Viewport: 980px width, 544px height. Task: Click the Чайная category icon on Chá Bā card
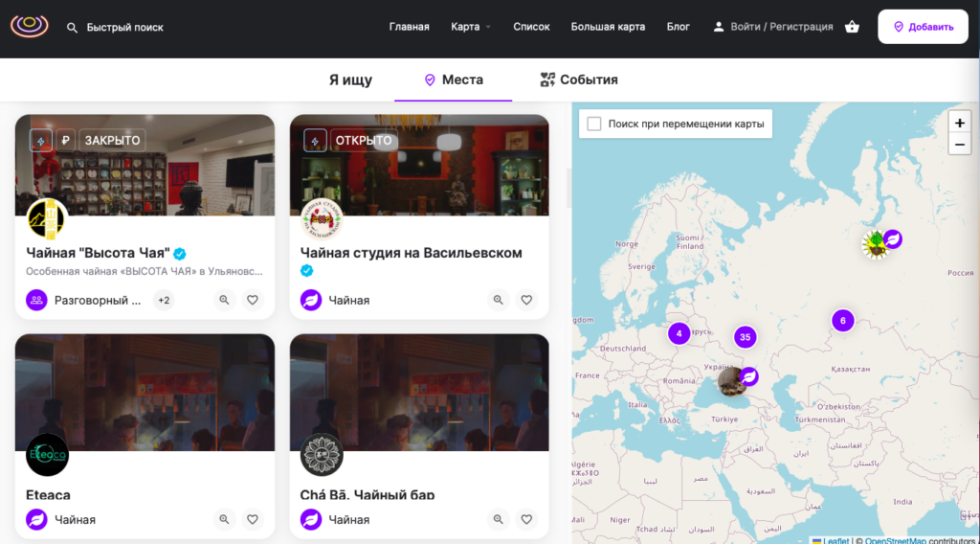point(311,520)
